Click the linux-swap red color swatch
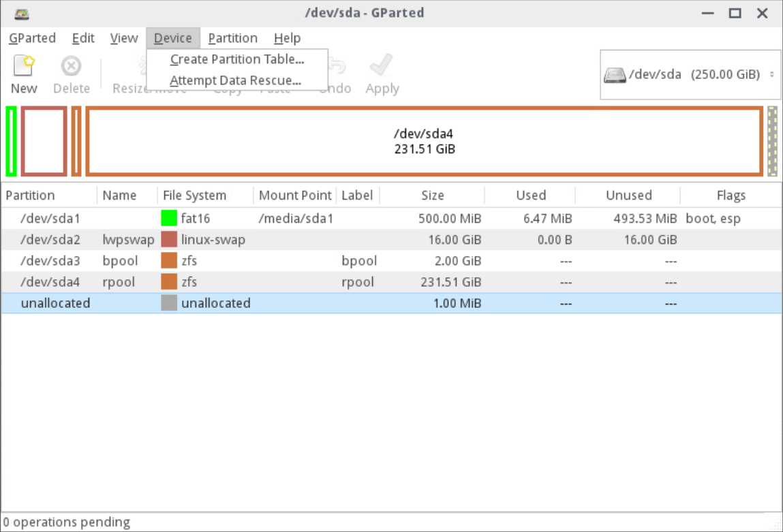Screen dimensions: 783x532 tap(169, 240)
